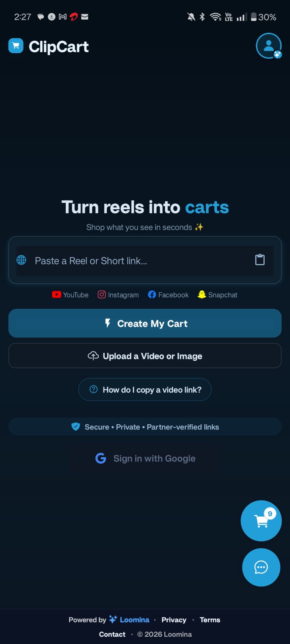
Task: Click the globe icon in link field
Action: tap(21, 260)
